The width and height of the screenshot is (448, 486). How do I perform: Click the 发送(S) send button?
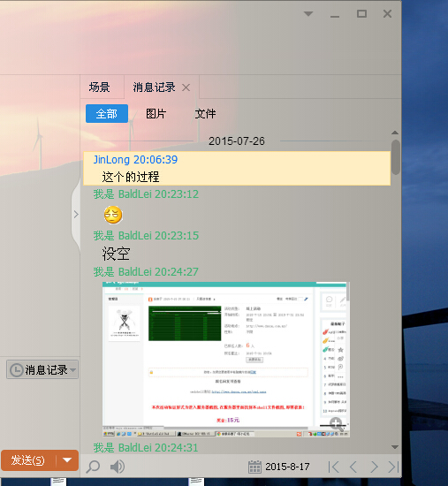pyautogui.click(x=28, y=460)
